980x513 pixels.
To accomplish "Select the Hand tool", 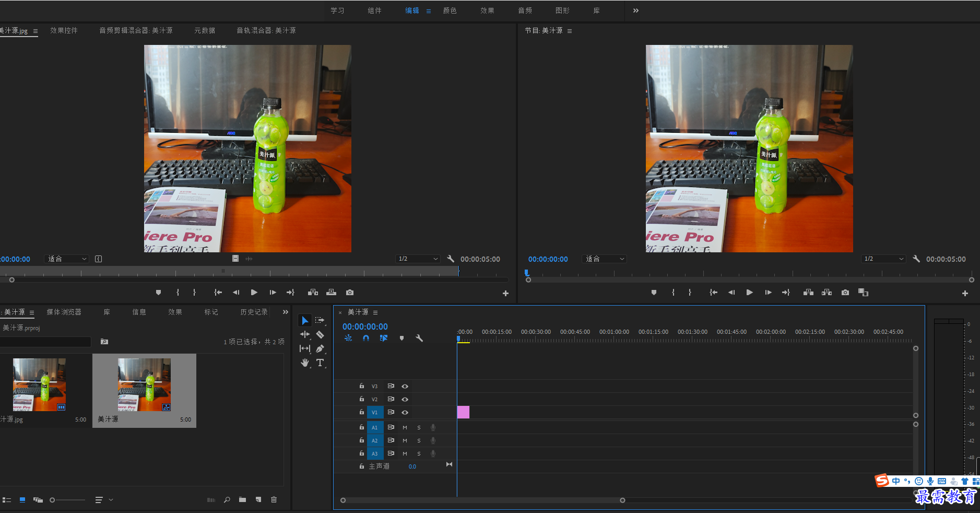I will 305,363.
